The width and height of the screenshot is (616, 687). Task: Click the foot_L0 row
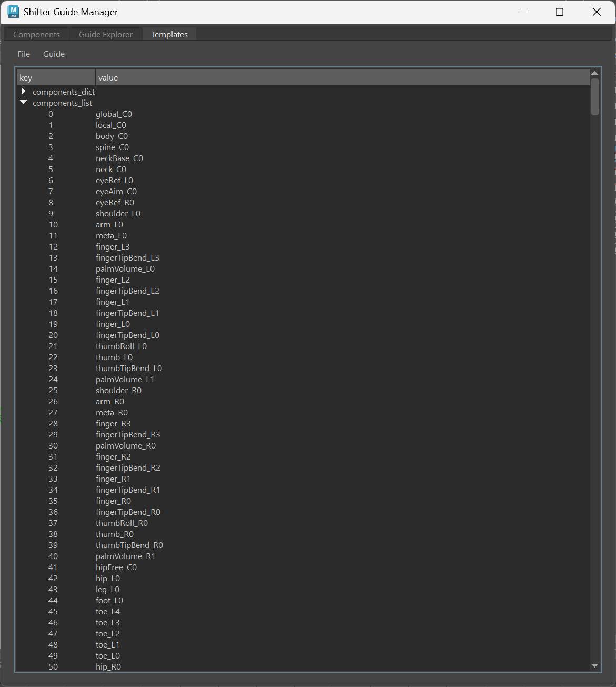pos(303,600)
